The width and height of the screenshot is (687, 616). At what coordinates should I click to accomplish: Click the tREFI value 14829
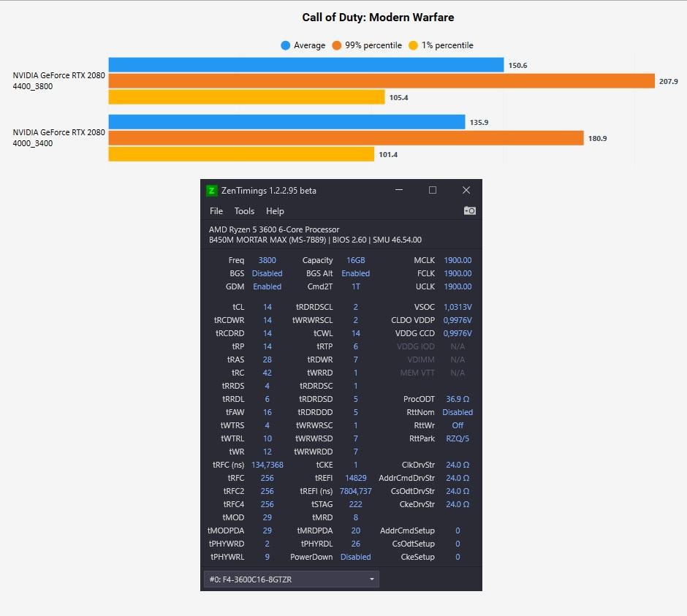coord(356,478)
